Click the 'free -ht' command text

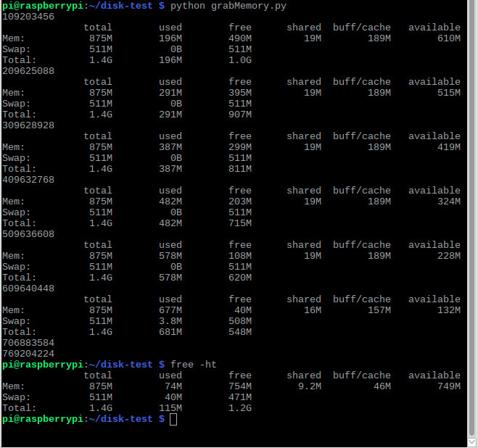point(194,365)
